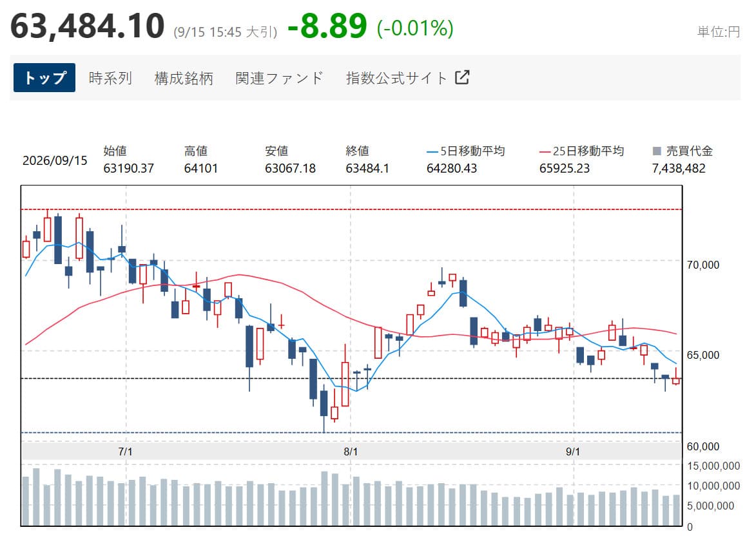Image resolution: width=756 pixels, height=543 pixels.
Task: Click the 5日移動平均 legend label
Action: pyautogui.click(x=472, y=151)
